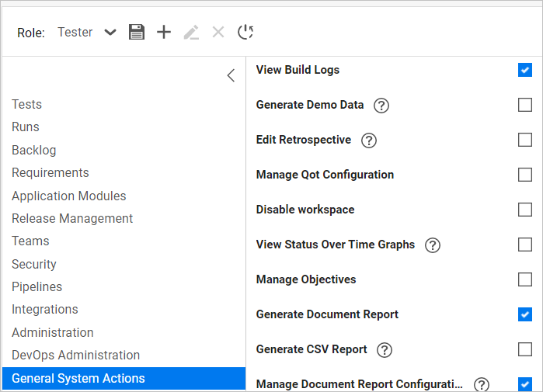
Task: Uncheck the Generate Document Report checkbox
Action: click(x=525, y=314)
